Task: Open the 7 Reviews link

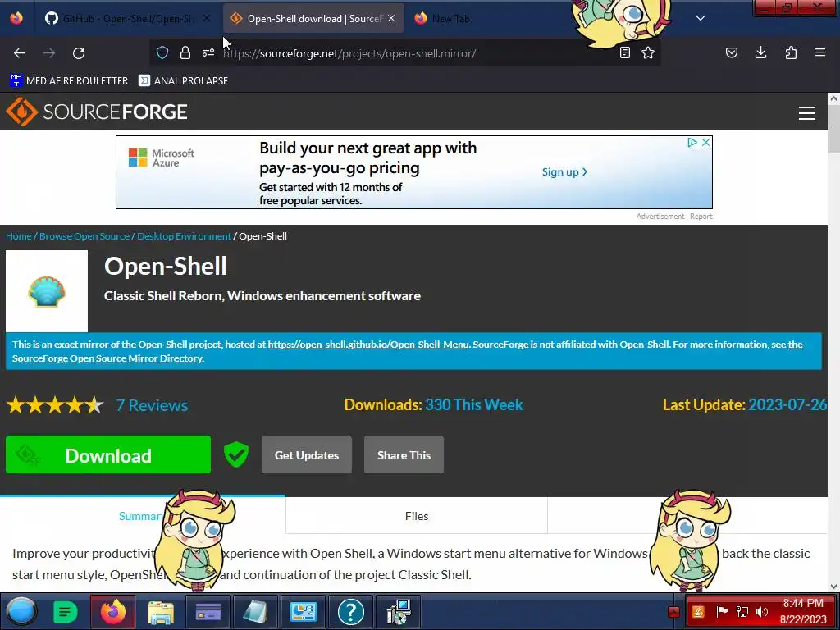Action: (152, 405)
